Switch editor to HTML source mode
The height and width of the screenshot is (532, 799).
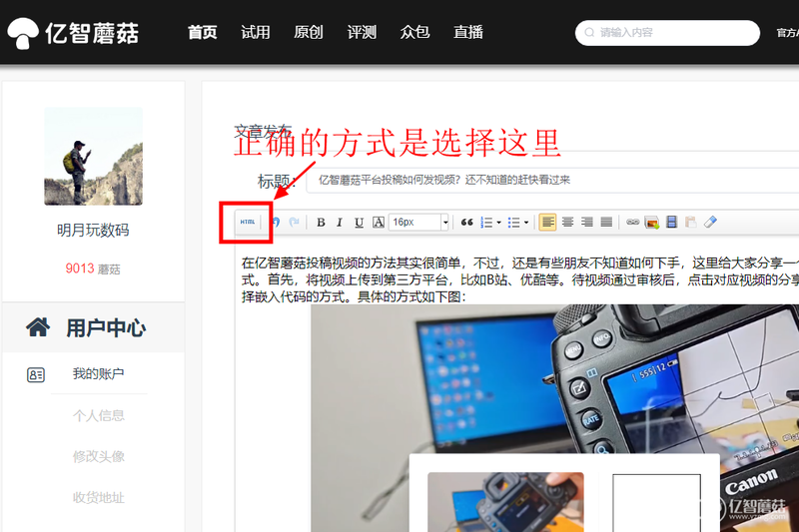[x=248, y=222]
